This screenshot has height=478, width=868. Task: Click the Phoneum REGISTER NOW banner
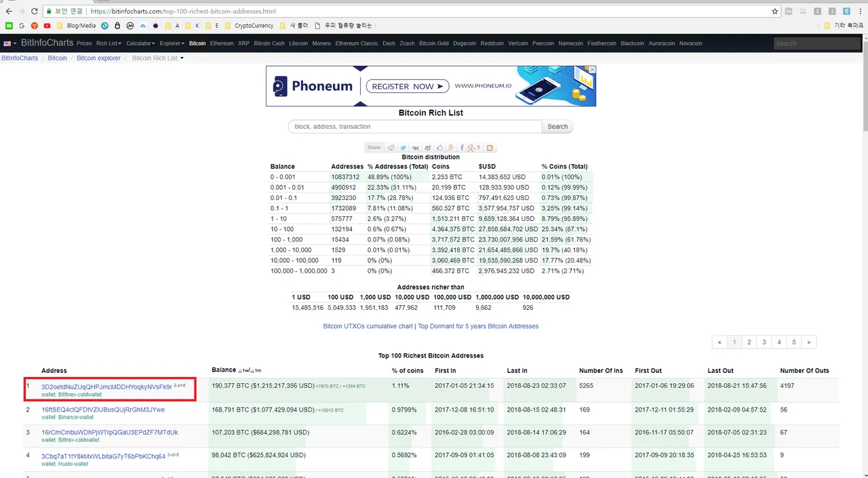coord(431,86)
